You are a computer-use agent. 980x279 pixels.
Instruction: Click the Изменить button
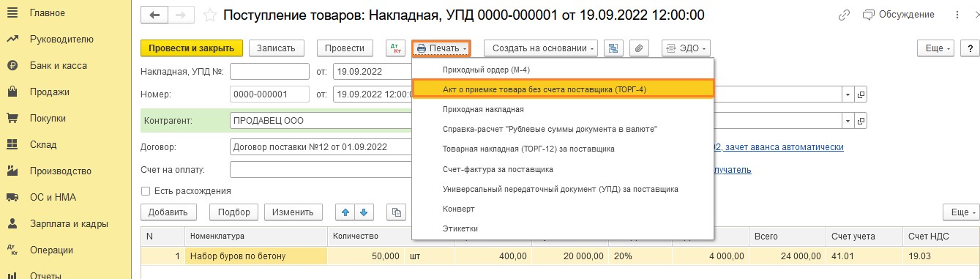[293, 212]
